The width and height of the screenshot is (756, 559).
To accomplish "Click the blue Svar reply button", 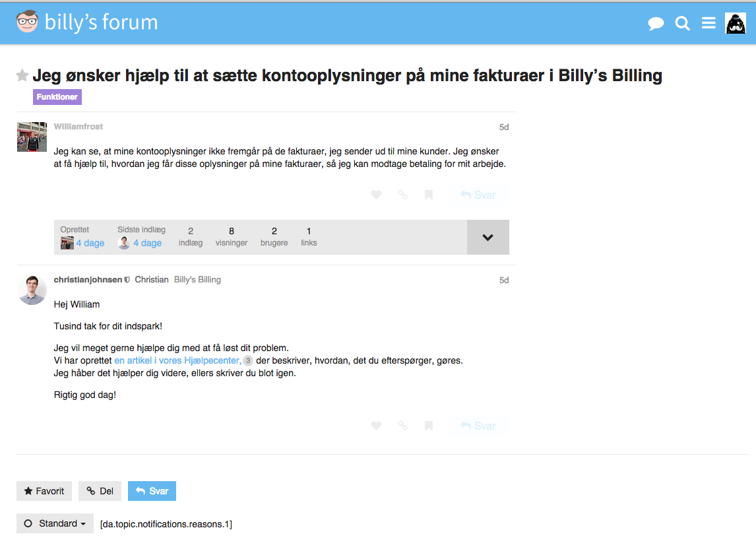I will tap(152, 491).
